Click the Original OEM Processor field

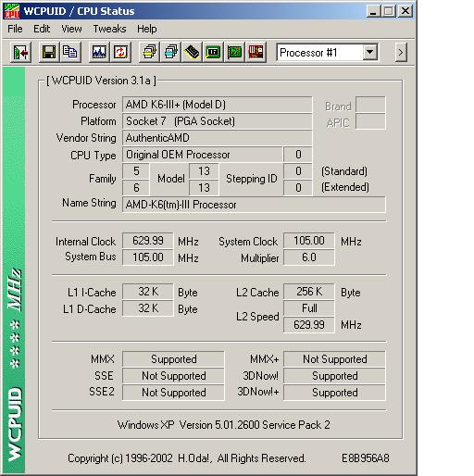(x=203, y=155)
